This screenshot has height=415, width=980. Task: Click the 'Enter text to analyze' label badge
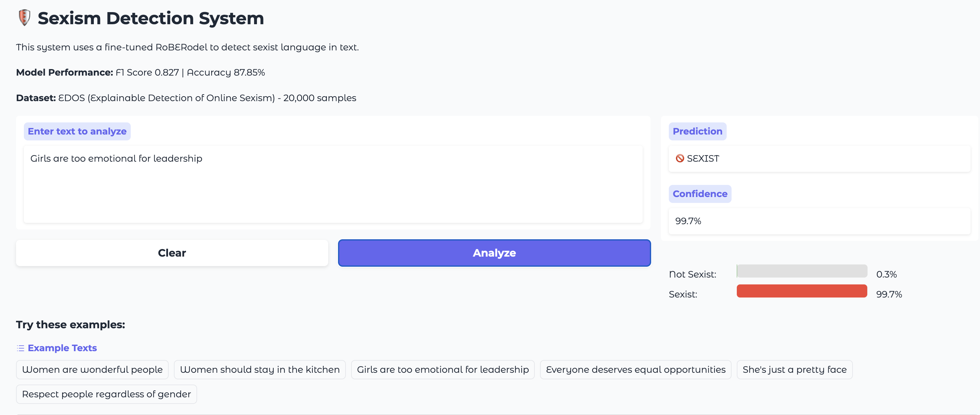pos(77,131)
